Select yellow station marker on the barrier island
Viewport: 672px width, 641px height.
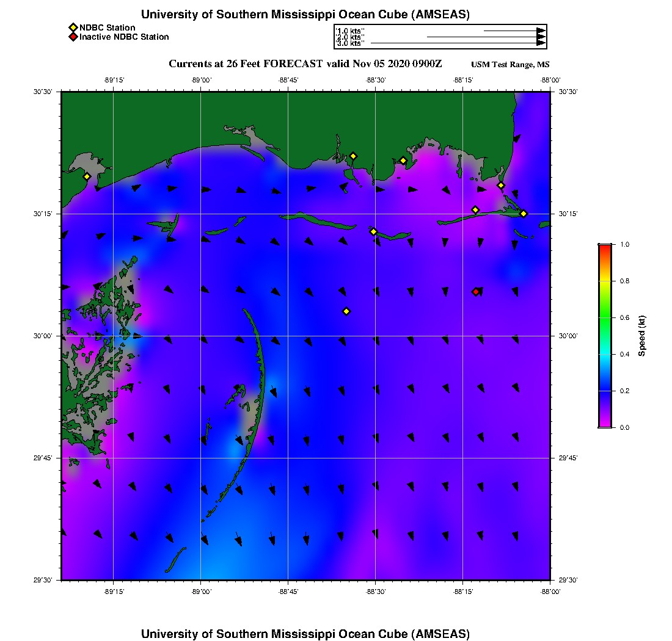(x=373, y=231)
